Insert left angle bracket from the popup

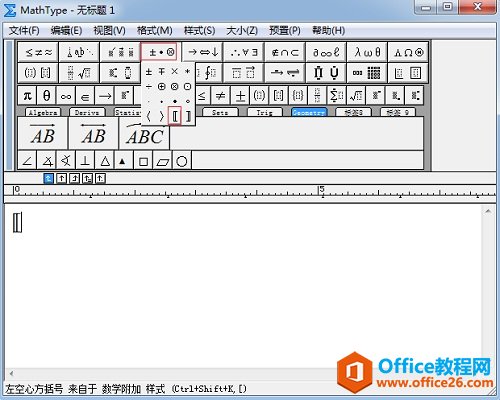(149, 116)
